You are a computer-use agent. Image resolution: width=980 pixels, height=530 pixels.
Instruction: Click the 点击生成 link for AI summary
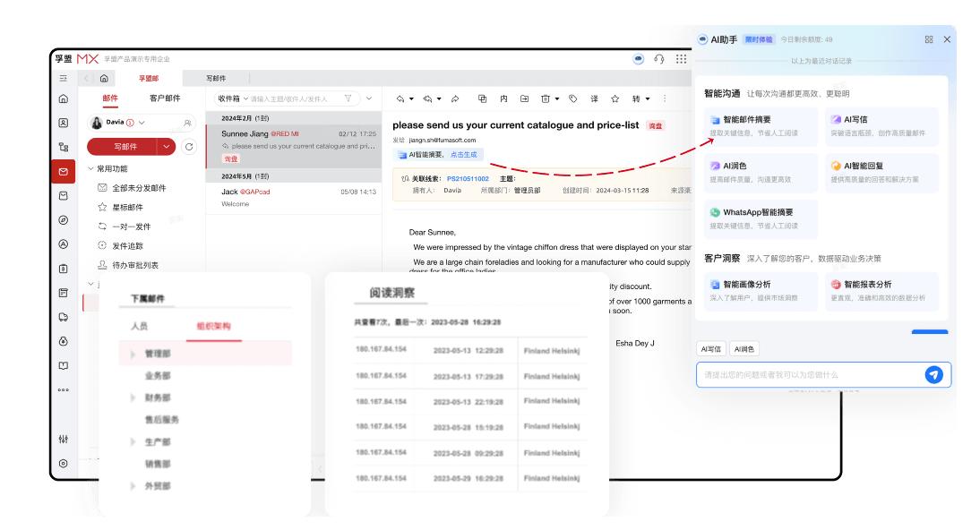click(463, 155)
